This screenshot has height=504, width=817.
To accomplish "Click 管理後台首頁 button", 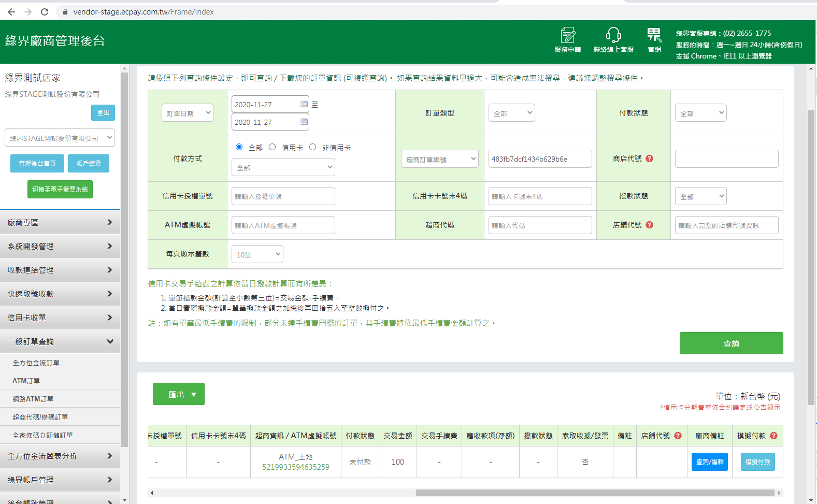I will (x=37, y=163).
